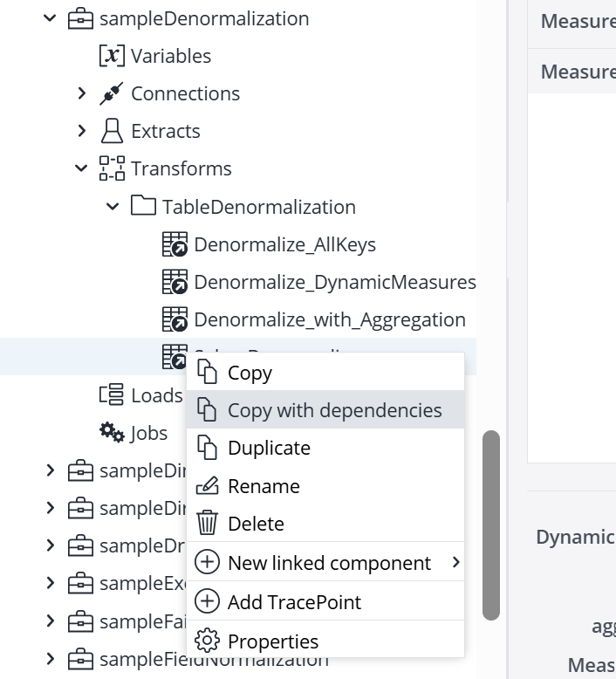616x679 pixels.
Task: Click the Loads icon in tree
Action: click(112, 395)
